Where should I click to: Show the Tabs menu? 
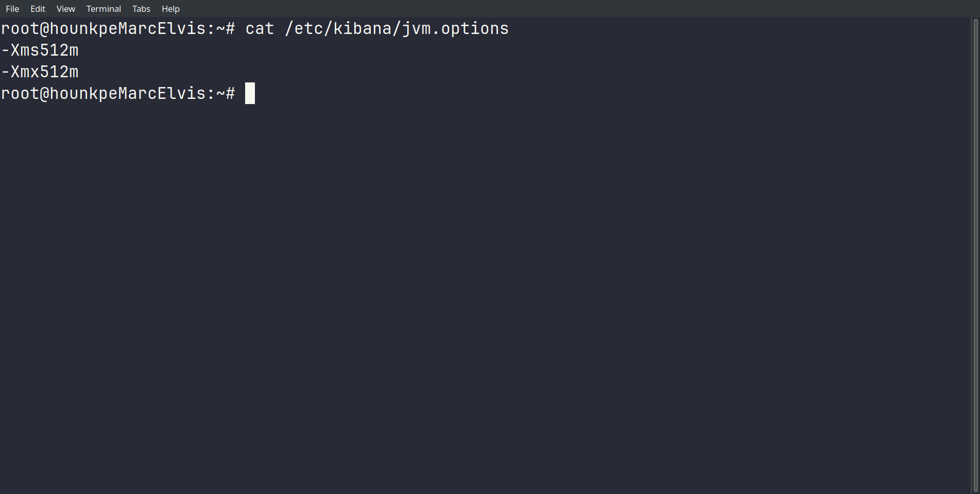141,9
